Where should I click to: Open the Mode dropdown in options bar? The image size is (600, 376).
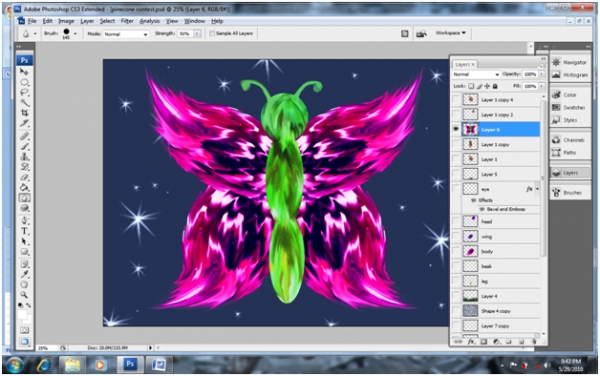point(126,34)
